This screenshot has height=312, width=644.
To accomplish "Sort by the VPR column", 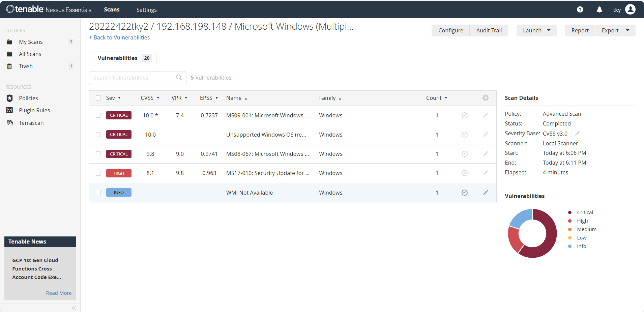I will 179,98.
